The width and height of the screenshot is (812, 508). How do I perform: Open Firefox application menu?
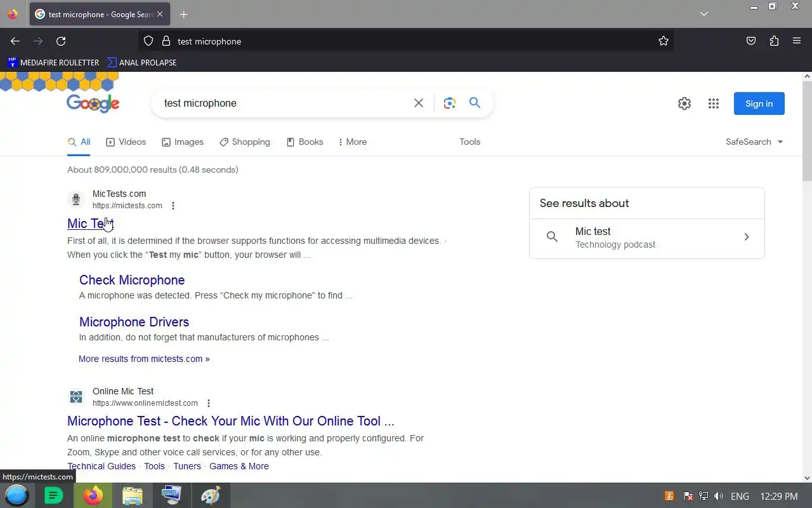click(x=797, y=41)
